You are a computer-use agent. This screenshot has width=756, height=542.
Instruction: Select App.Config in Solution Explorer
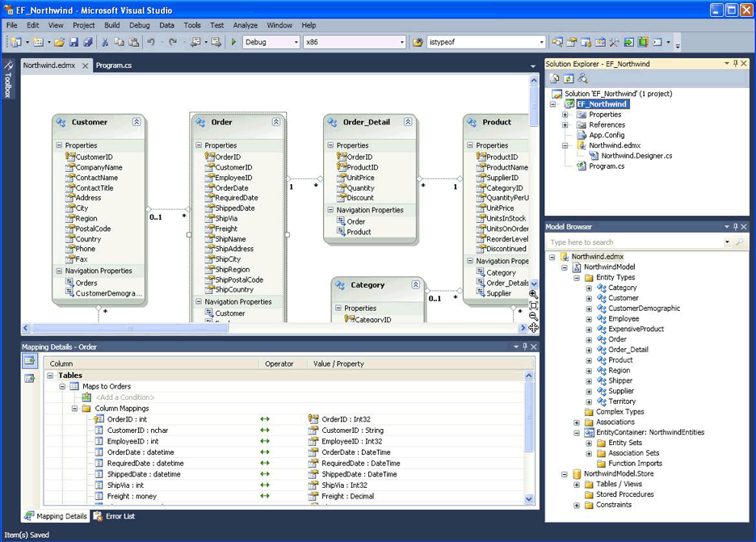pos(607,135)
